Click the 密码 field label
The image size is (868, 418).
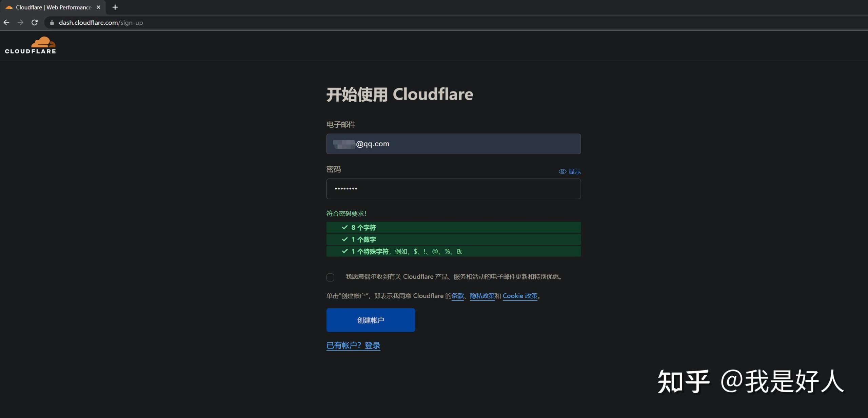[x=333, y=169]
